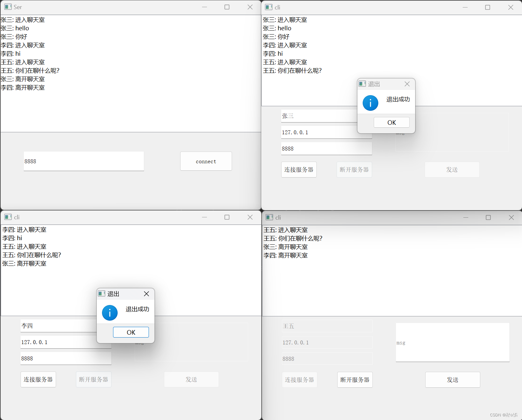Click 连接服务器 in the 李四 client window
Screen dimensions: 522x420
pos(38,379)
